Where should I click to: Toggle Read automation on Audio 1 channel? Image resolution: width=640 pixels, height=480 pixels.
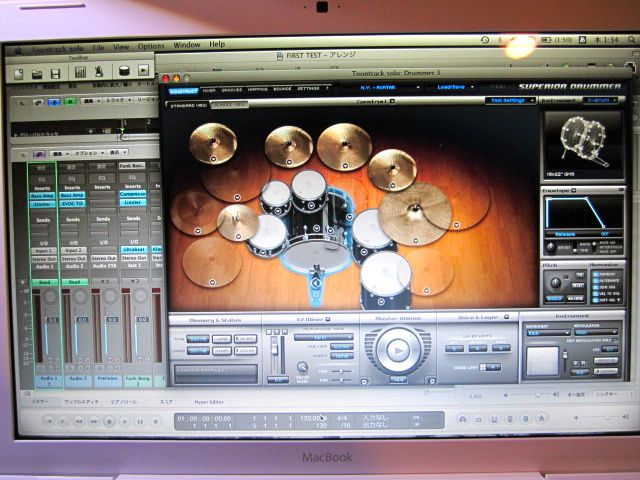[x=44, y=282]
